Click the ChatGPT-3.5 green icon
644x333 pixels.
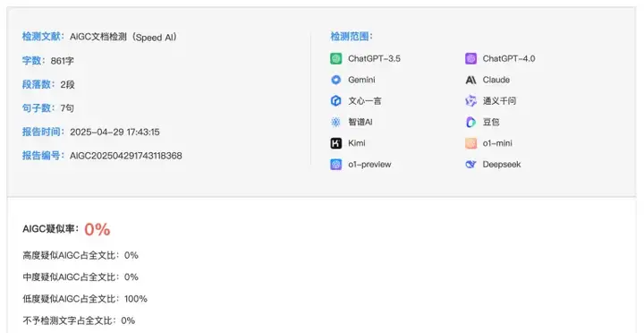(x=336, y=58)
